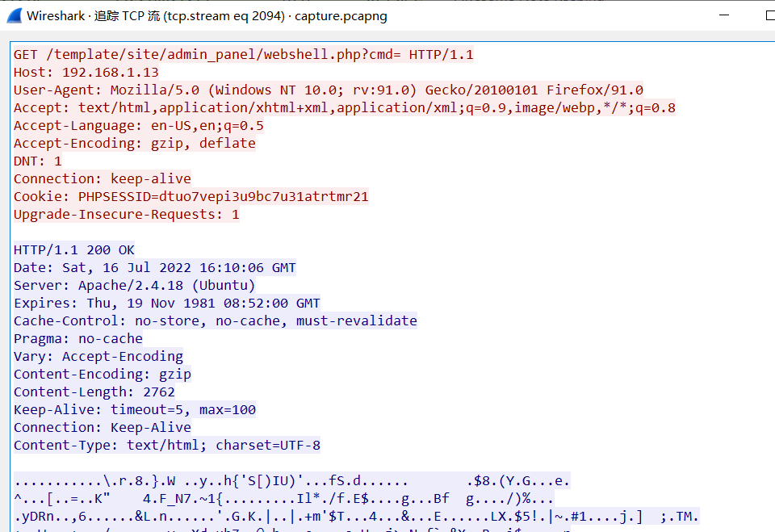
Task: Click the Server Apache/2.4.18 line
Action: click(135, 286)
